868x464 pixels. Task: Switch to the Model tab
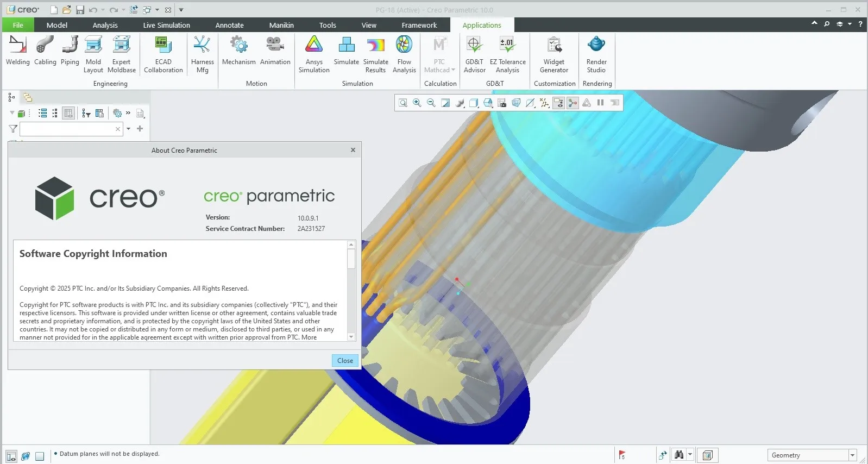point(57,25)
